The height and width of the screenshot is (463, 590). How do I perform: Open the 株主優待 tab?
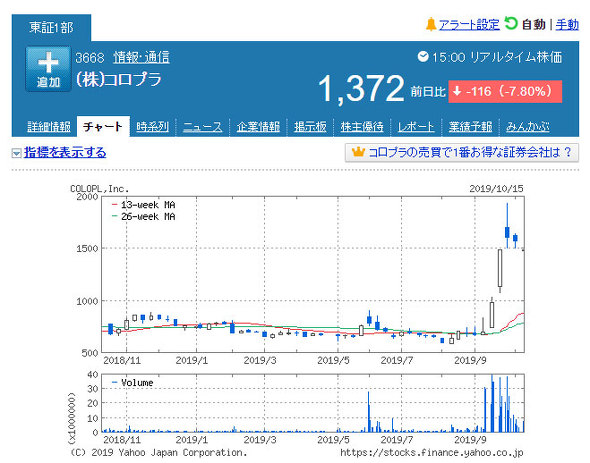tap(362, 127)
